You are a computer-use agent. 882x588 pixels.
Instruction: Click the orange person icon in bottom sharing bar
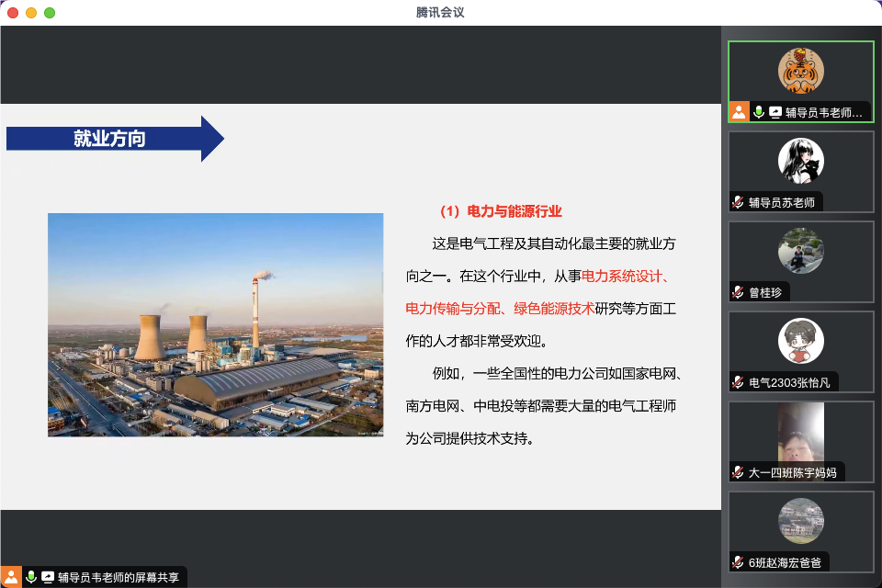pyautogui.click(x=11, y=577)
